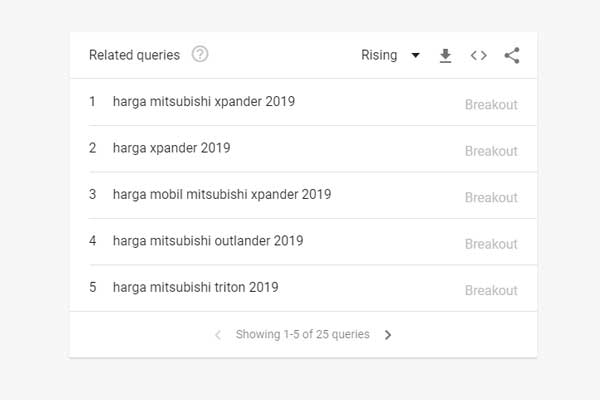The image size is (600, 400).
Task: Open query harga mitsubishi outlander 2019
Action: (208, 241)
